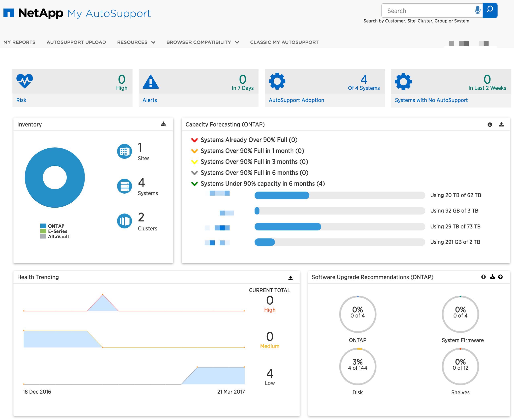Expand Systems Already Over 90% Full

coord(194,140)
